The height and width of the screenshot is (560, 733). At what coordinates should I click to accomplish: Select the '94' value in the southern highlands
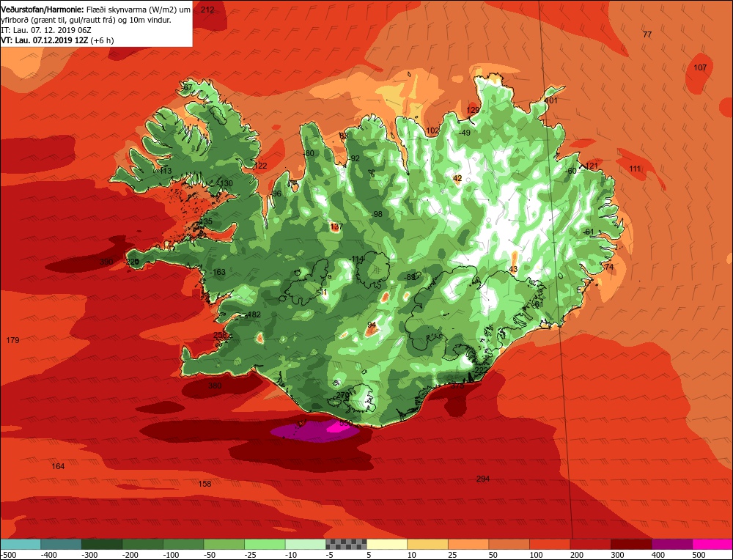point(372,325)
